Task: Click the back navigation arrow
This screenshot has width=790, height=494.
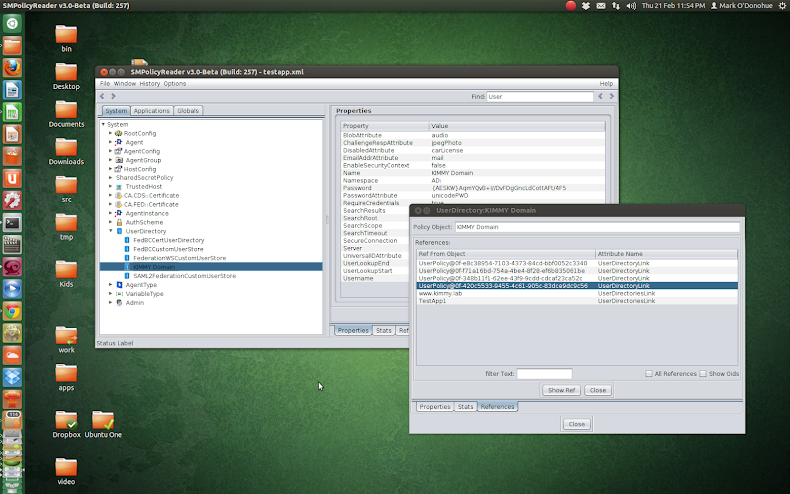Action: pos(103,96)
